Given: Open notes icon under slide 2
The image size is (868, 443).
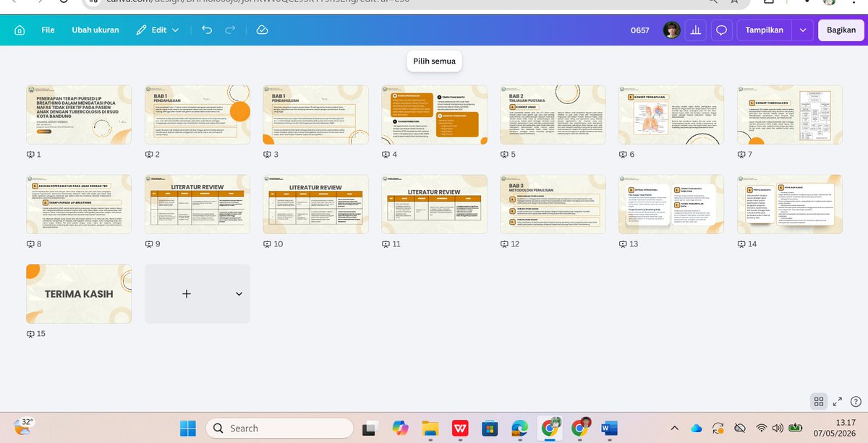Looking at the screenshot, I should (x=149, y=155).
